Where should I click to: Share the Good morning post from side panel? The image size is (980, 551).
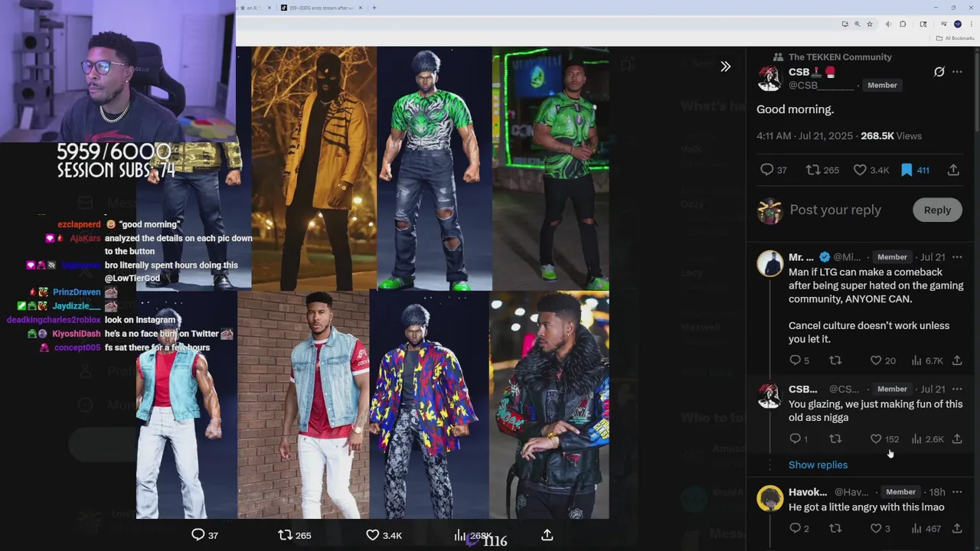point(953,170)
